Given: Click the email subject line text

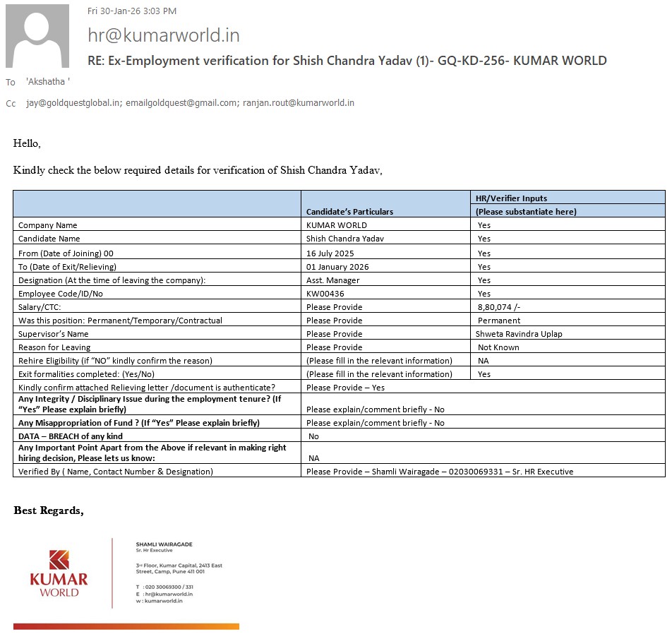Looking at the screenshot, I should pos(347,61).
